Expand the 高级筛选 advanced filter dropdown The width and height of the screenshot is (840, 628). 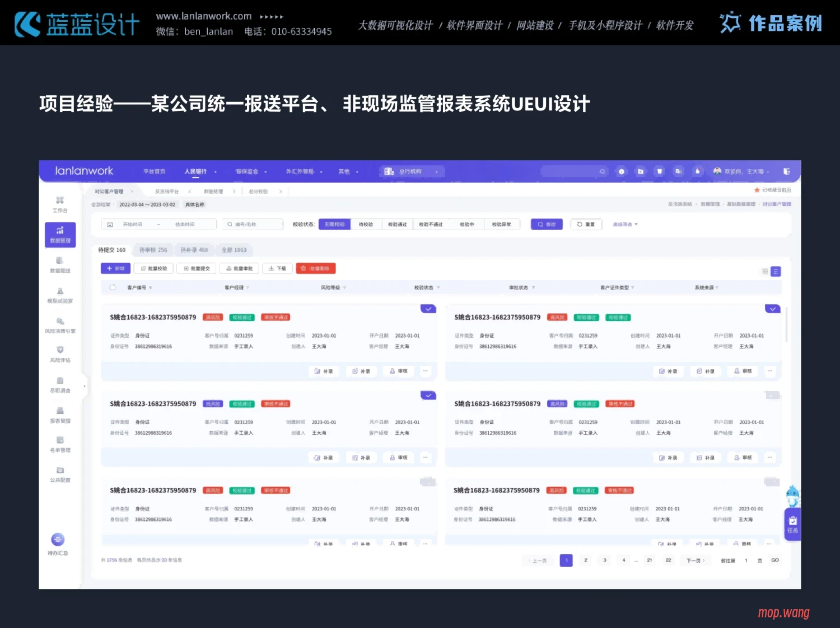625,224
